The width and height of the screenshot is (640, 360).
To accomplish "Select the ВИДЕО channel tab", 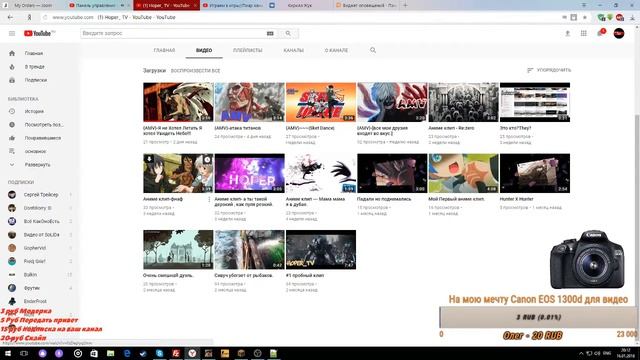I will pyautogui.click(x=204, y=50).
